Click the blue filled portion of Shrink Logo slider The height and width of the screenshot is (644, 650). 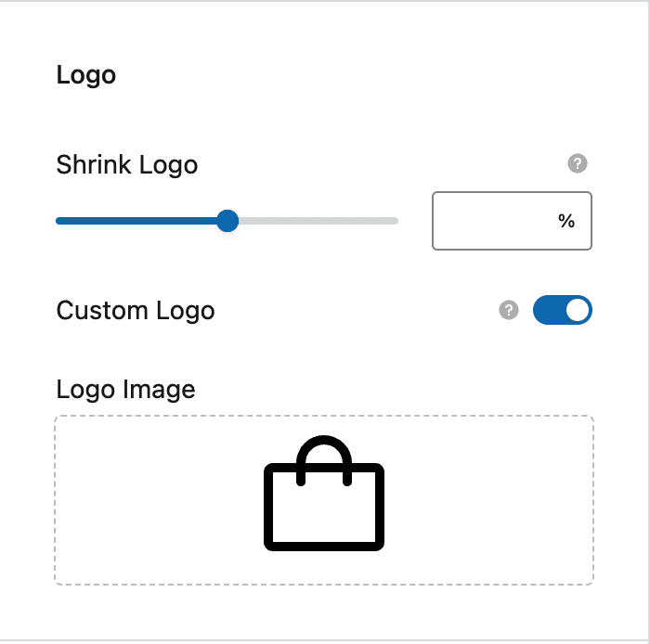pos(136,221)
